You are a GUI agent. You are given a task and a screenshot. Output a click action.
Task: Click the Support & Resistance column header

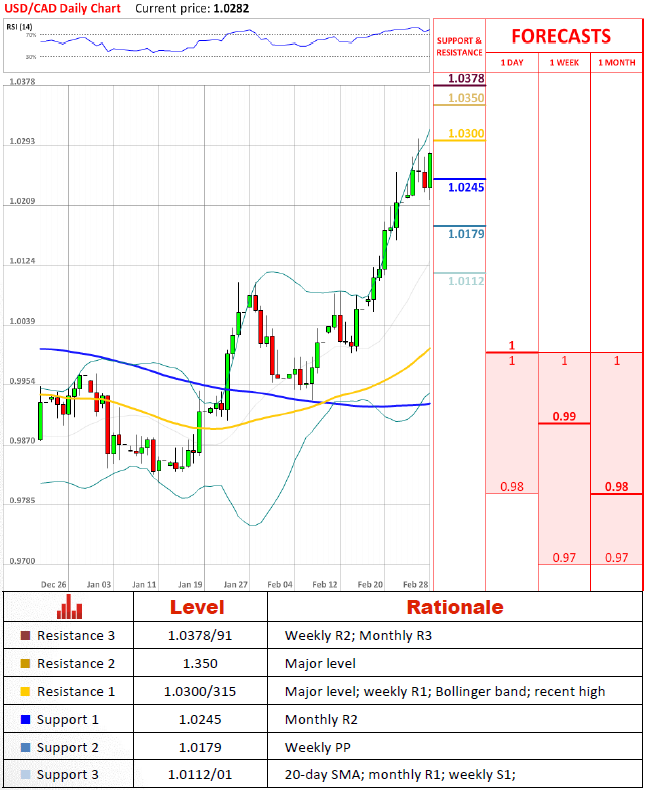click(x=459, y=46)
